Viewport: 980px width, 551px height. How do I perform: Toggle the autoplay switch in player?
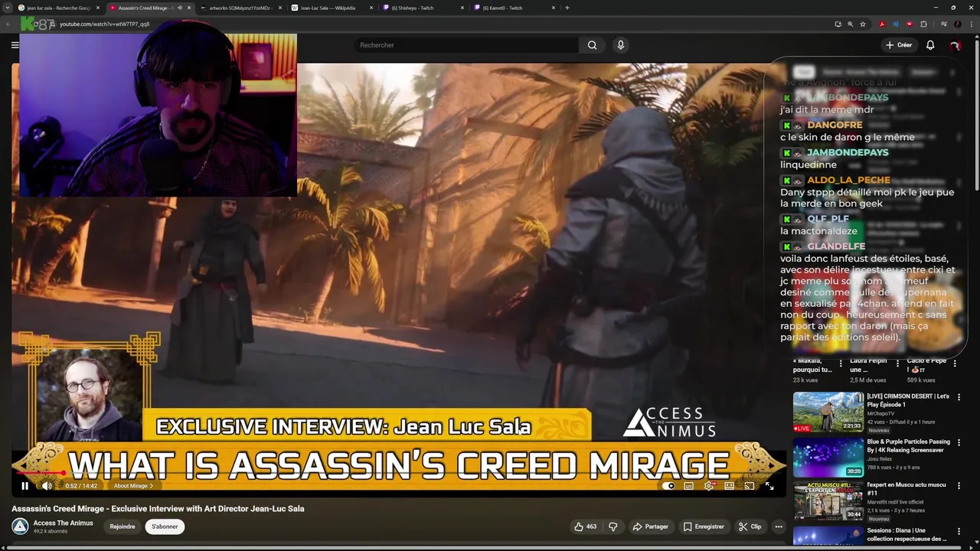[669, 486]
